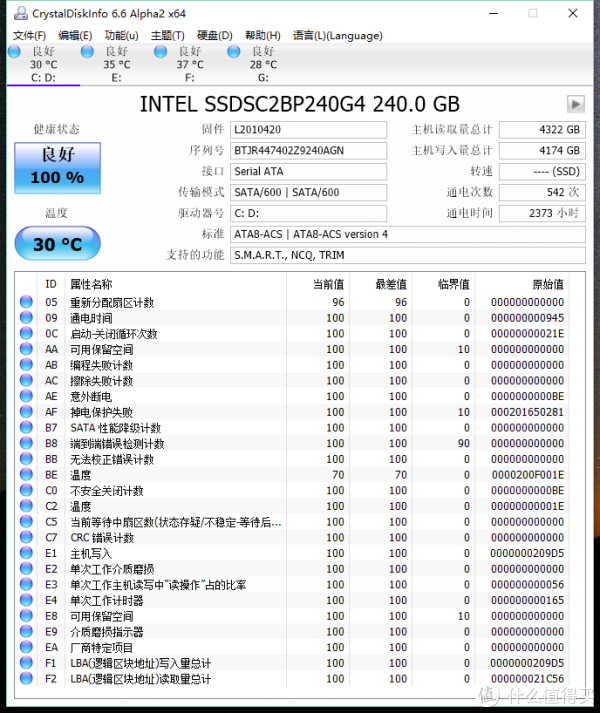The image size is (600, 713).
Task: Click the 当前值 column header
Action: (318, 284)
